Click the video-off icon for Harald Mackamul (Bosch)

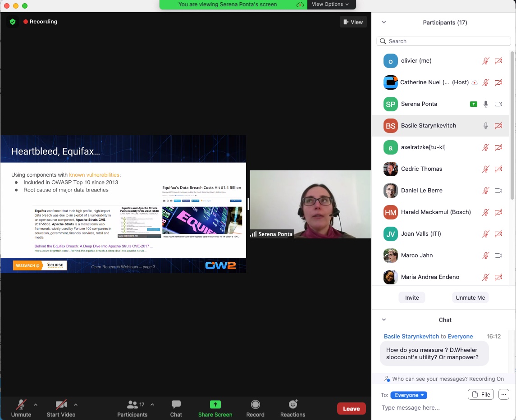[498, 212]
